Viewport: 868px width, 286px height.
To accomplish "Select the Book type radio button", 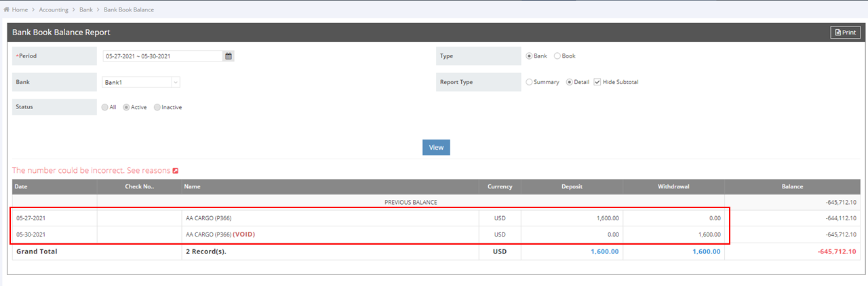I will 557,56.
